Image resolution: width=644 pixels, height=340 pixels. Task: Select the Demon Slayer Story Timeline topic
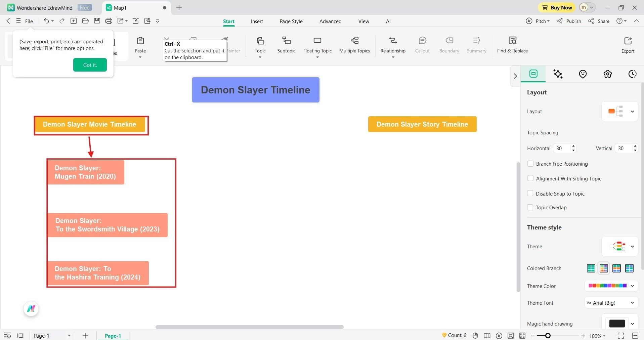(422, 124)
